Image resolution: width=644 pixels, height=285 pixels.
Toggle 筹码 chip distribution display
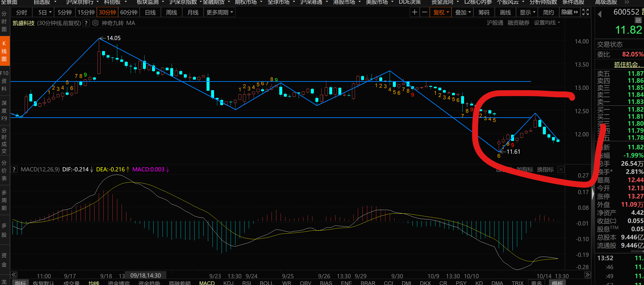coord(484,12)
